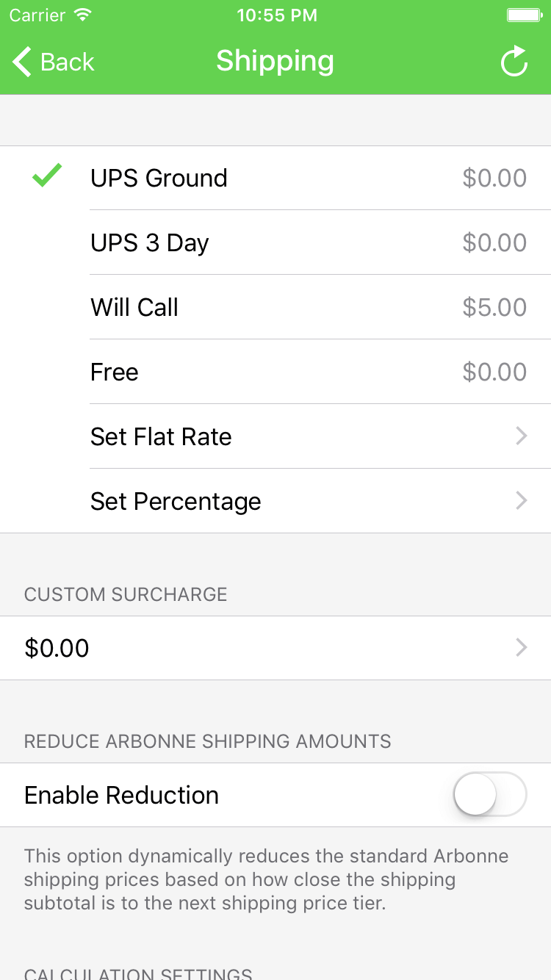Tap the Wi-Fi icon in status bar
This screenshot has height=980, width=551.
(x=83, y=15)
